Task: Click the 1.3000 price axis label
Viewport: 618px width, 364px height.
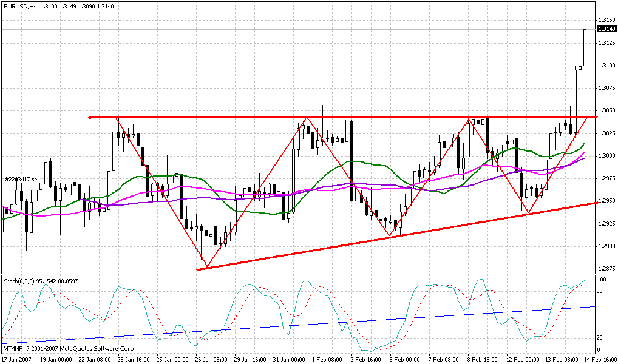Action: point(607,156)
